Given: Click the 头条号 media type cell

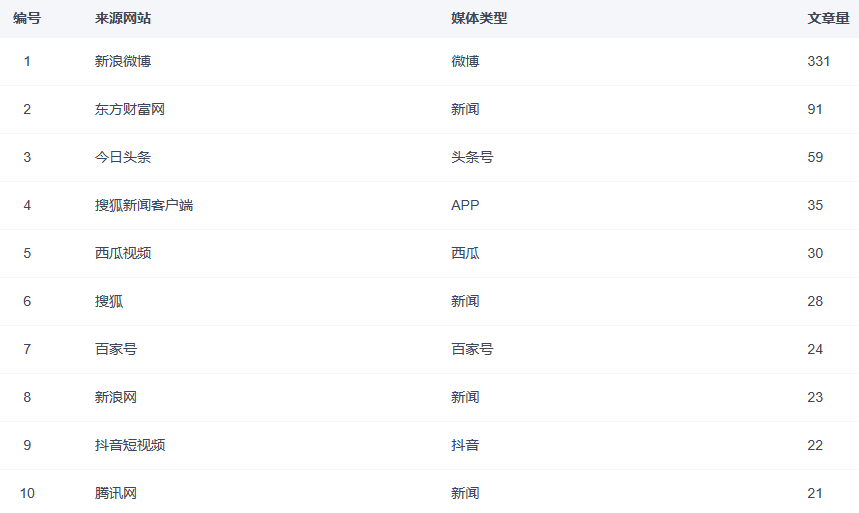Looking at the screenshot, I should tap(472, 157).
